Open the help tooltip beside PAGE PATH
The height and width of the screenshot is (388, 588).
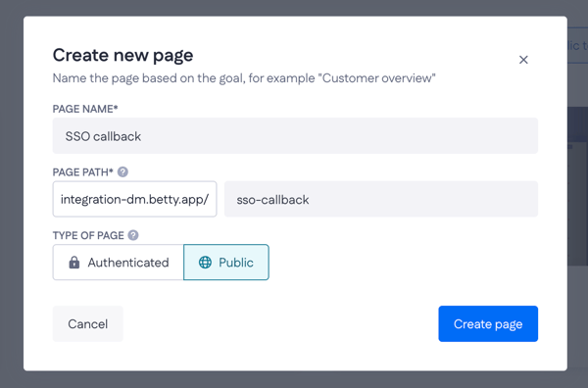coord(122,171)
